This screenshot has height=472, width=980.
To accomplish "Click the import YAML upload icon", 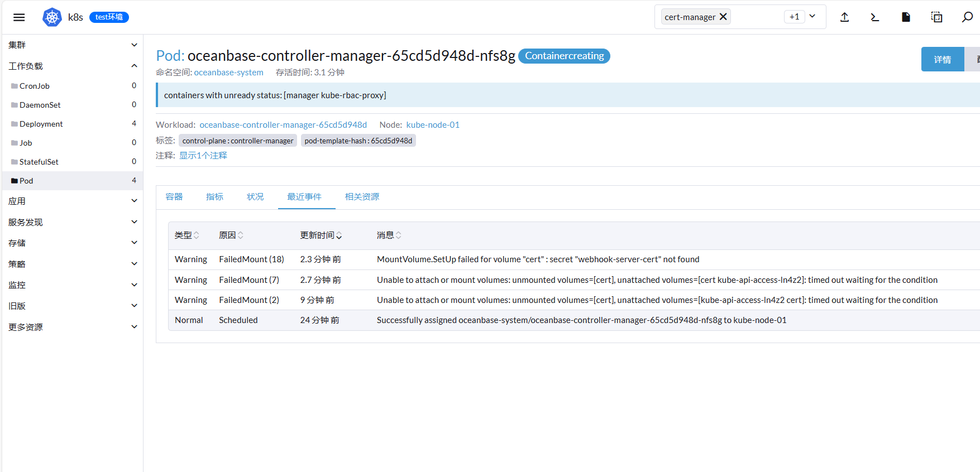I will coord(844,17).
